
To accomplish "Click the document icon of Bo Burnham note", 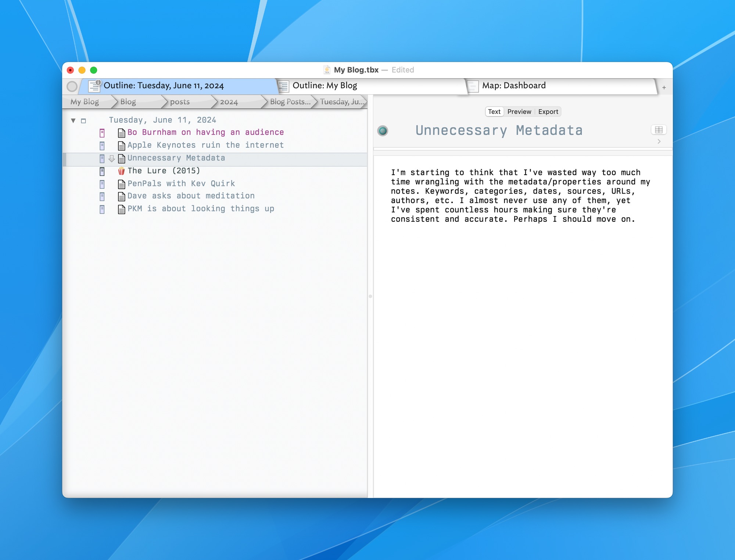I will [x=121, y=133].
